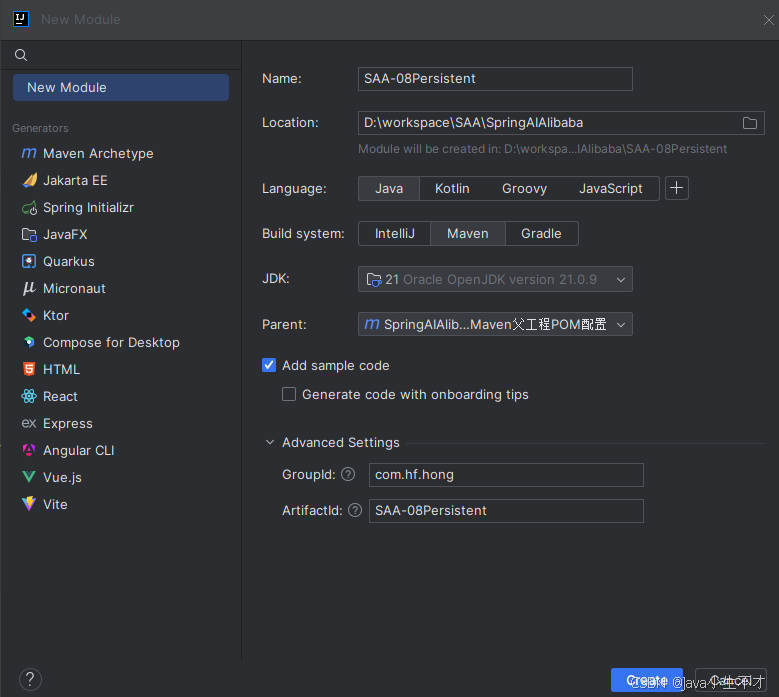779x697 pixels.
Task: Click the Vite lightning icon
Action: pos(29,504)
